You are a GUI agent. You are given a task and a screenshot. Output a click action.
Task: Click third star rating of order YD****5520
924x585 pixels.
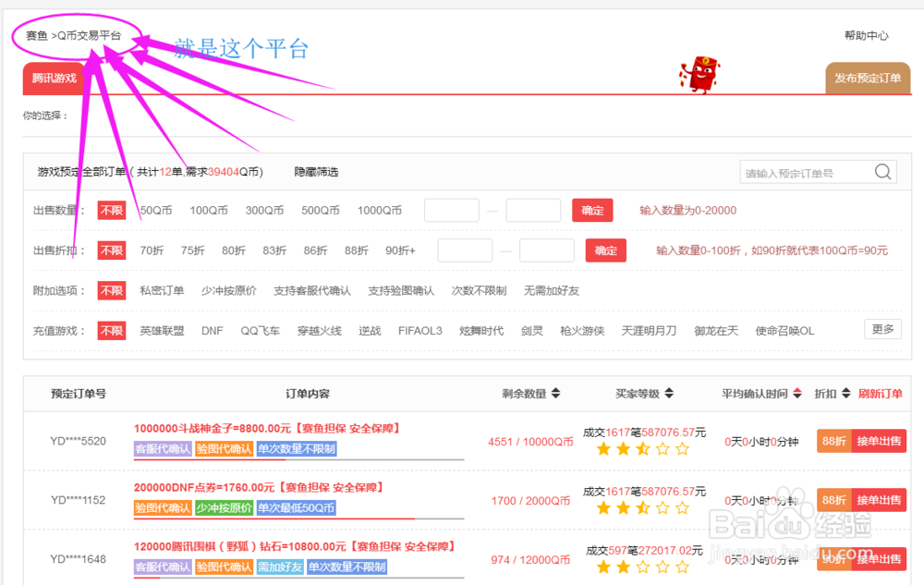point(642,450)
